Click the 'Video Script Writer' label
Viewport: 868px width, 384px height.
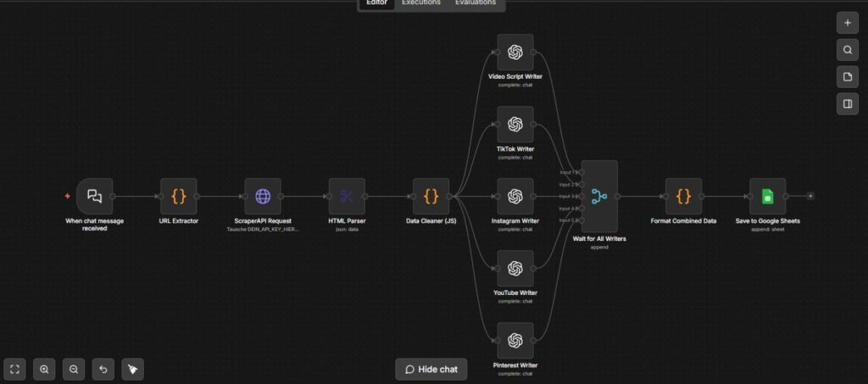point(515,77)
